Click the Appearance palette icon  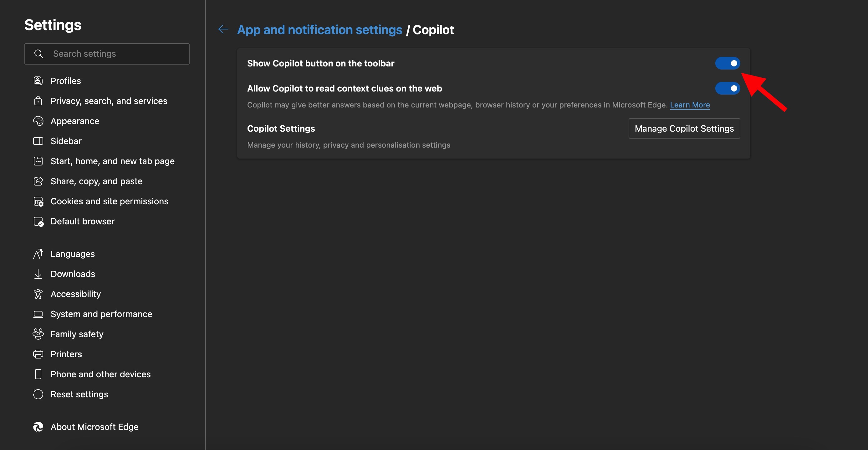[38, 121]
